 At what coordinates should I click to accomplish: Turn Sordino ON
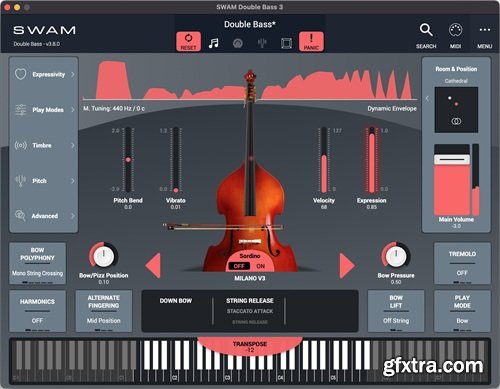[x=260, y=266]
